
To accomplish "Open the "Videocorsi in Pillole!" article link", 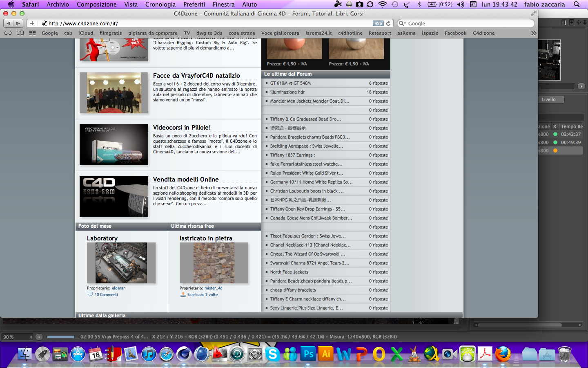I will (x=182, y=127).
